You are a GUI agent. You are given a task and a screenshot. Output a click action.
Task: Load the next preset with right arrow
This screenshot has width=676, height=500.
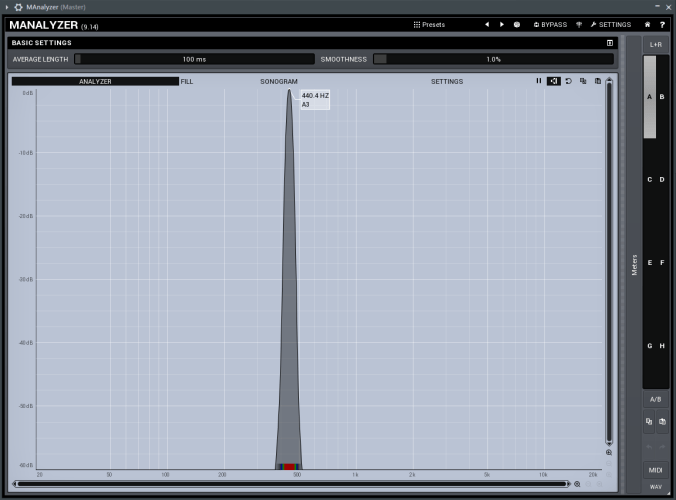click(502, 24)
